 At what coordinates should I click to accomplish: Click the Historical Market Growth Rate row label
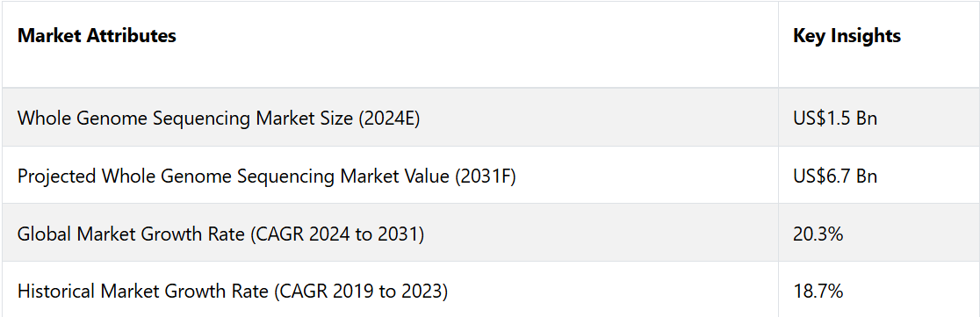pos(233,292)
